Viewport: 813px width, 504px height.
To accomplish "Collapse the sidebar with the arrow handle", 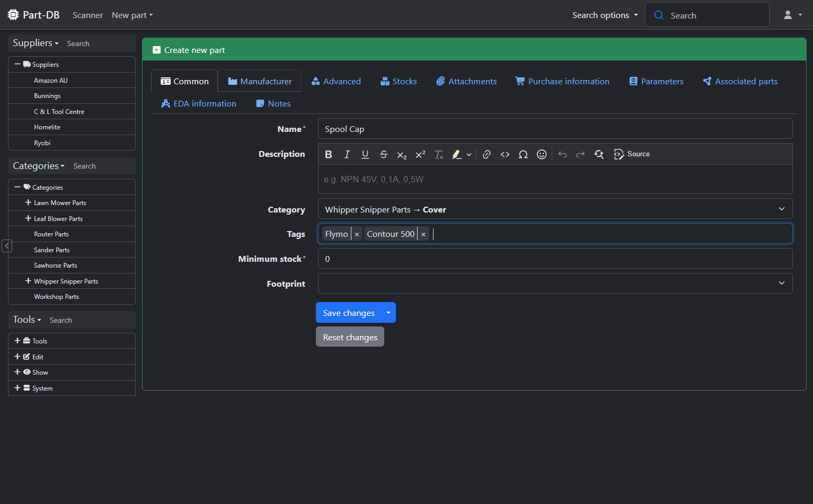I will click(7, 246).
